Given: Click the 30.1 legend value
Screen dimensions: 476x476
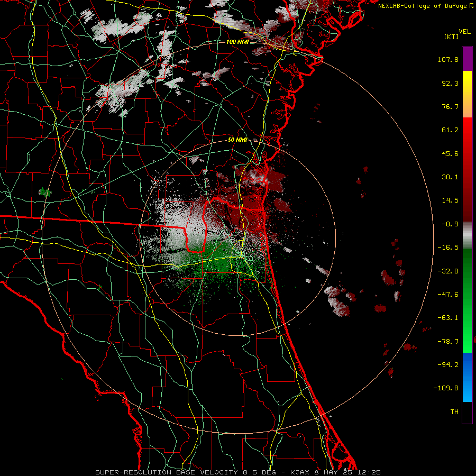Looking at the screenshot, I should 450,177.
